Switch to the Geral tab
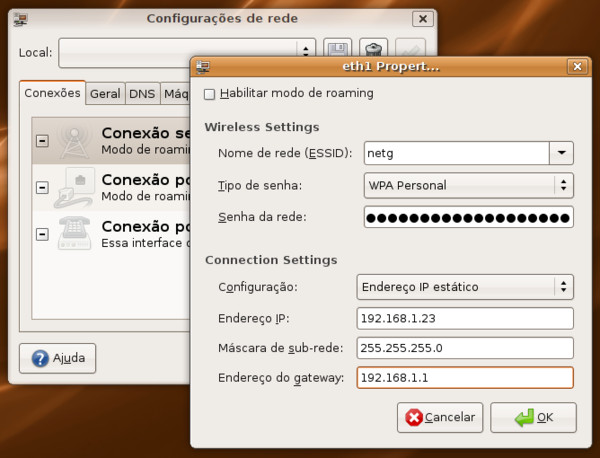 105,94
